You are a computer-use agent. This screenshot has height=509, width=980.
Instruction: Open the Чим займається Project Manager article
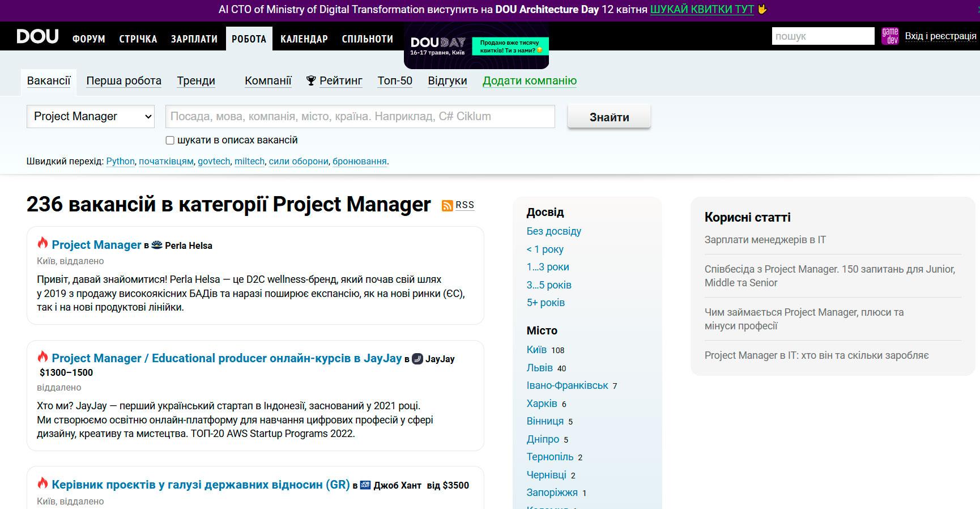pos(804,319)
